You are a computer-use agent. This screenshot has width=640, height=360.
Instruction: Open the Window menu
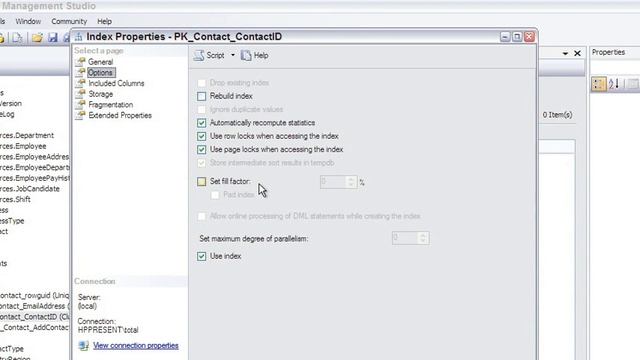(x=28, y=21)
